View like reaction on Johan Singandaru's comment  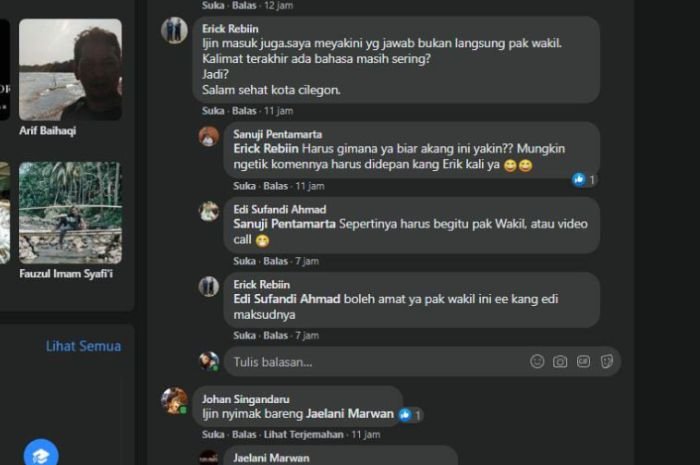tap(410, 415)
